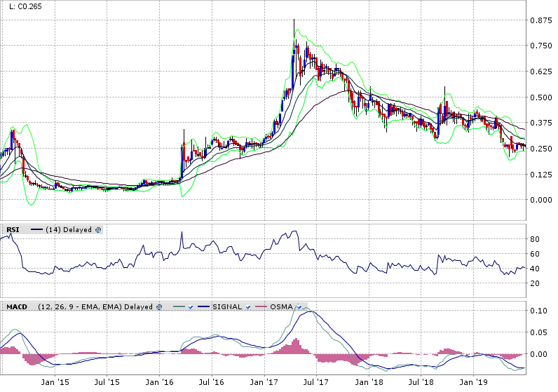Screen dimensions: 558x392
Task: Click the delayed-data icon in RSI header
Action: (98, 230)
